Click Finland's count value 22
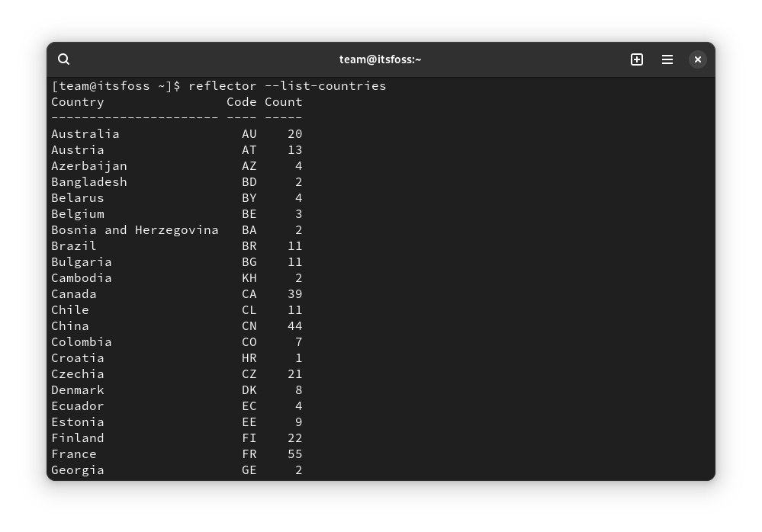Image resolution: width=762 pixels, height=532 pixels. (295, 438)
